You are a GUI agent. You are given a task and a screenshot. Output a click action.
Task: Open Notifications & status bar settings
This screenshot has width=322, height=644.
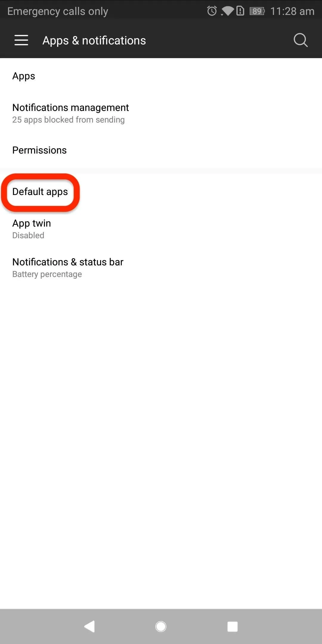161,267
